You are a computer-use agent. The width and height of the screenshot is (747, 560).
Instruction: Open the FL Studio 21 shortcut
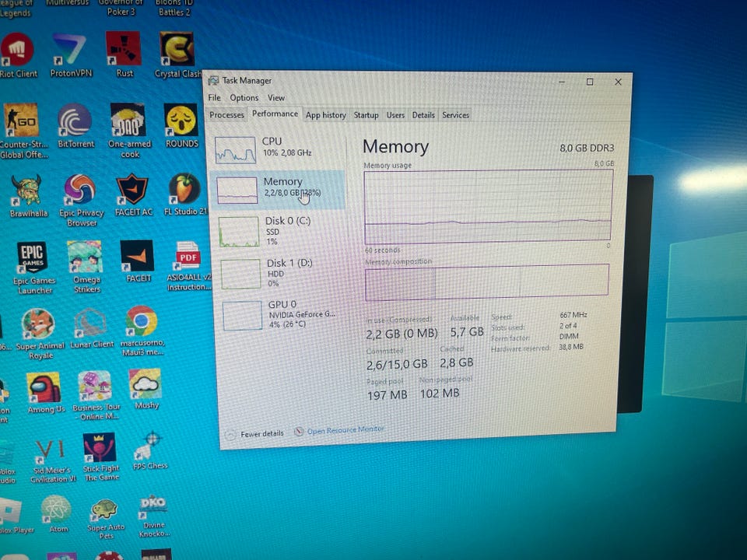click(185, 194)
